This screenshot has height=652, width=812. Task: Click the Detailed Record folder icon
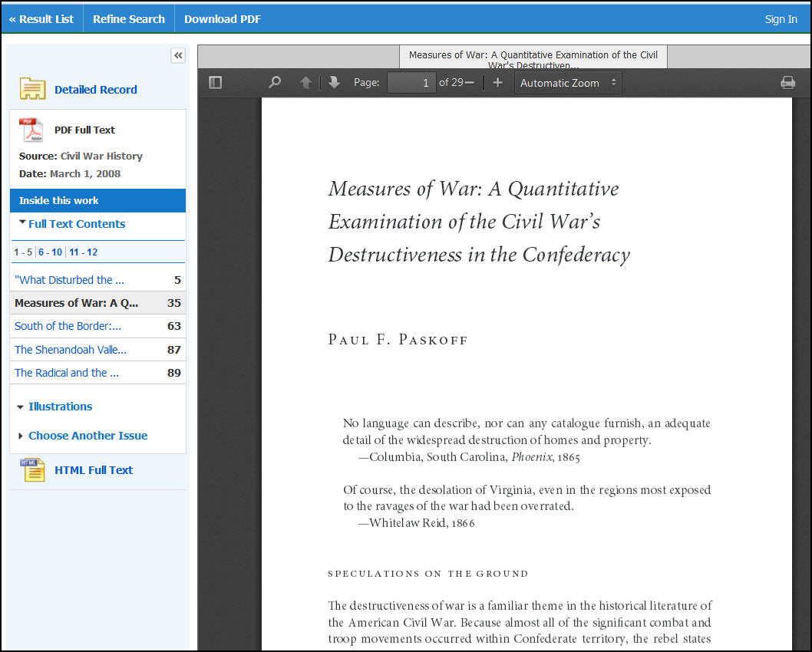pos(34,90)
